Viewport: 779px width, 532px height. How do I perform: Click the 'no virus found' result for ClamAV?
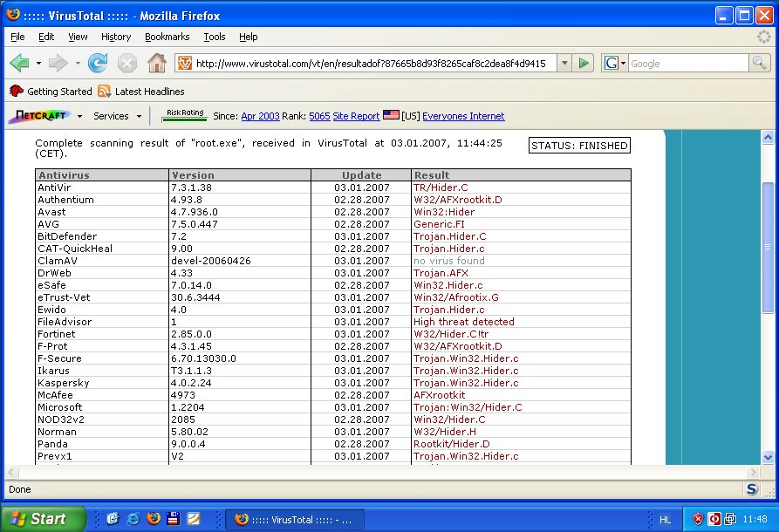click(x=449, y=261)
